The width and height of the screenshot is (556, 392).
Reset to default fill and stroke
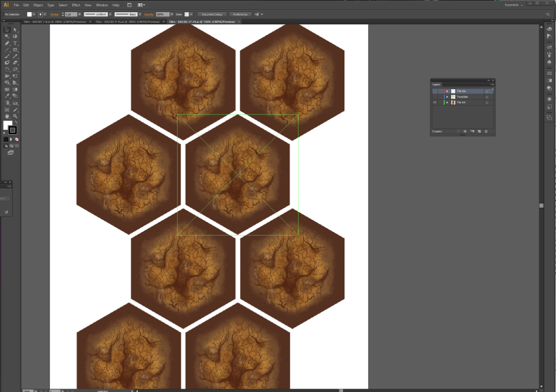tap(4, 134)
